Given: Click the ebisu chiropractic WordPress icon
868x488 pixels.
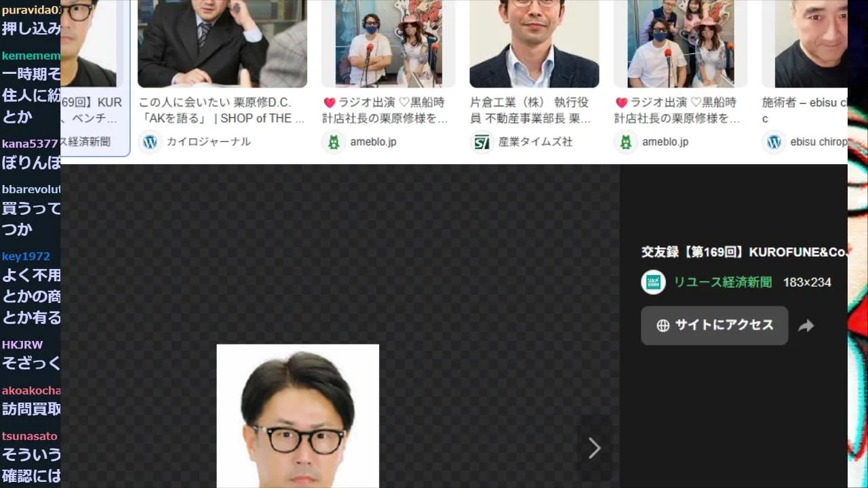Looking at the screenshot, I should (x=773, y=142).
